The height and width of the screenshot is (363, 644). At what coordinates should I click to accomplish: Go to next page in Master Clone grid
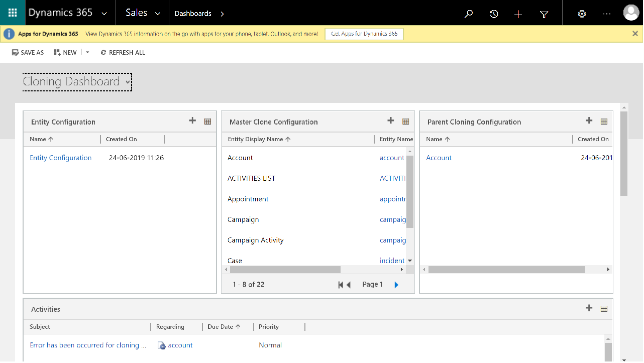pyautogui.click(x=396, y=285)
